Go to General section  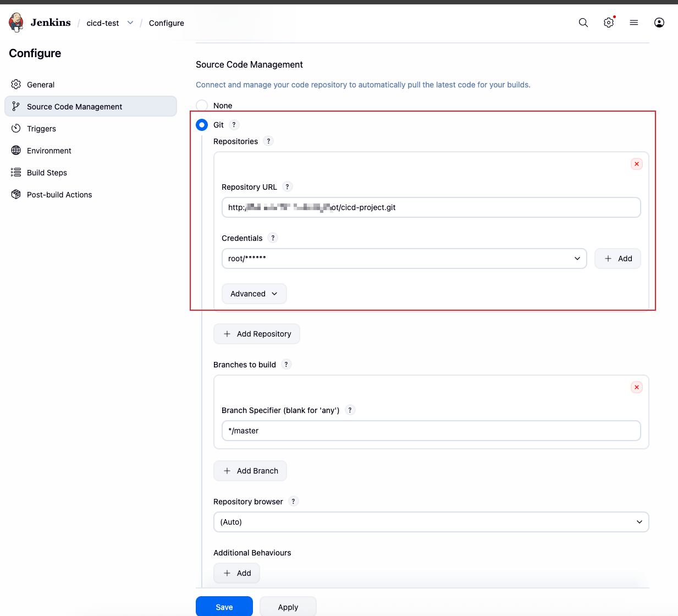(x=91, y=84)
